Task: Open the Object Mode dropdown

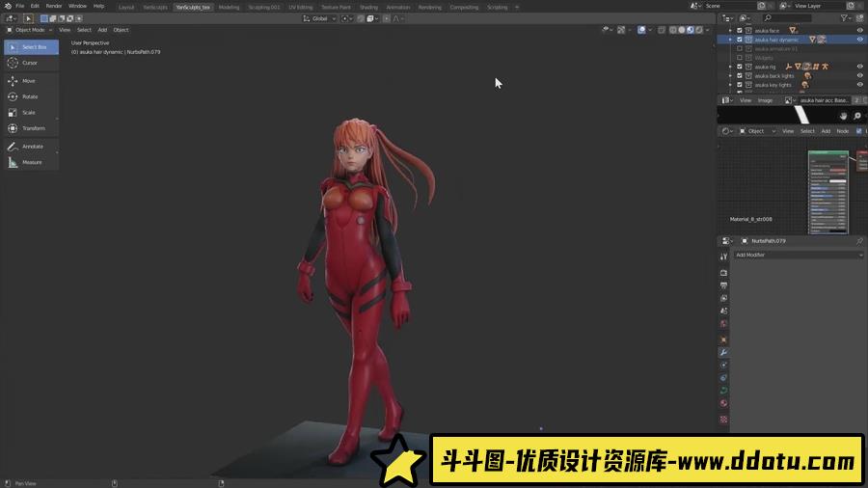Action: pyautogui.click(x=28, y=30)
